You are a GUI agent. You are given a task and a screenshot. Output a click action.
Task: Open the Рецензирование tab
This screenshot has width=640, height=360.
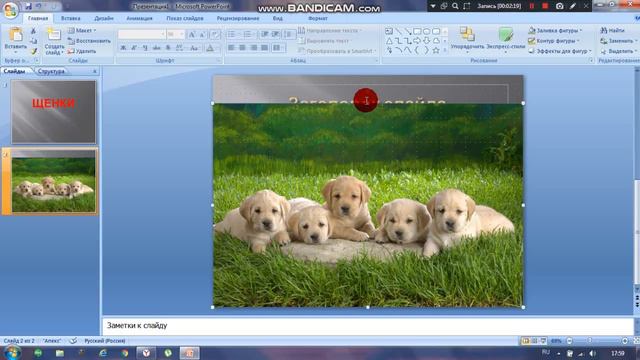(x=238, y=18)
